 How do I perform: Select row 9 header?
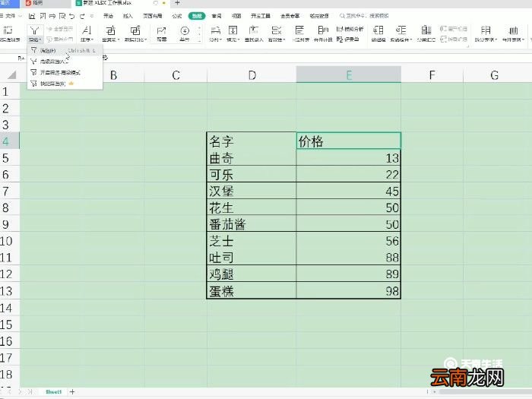(9, 224)
